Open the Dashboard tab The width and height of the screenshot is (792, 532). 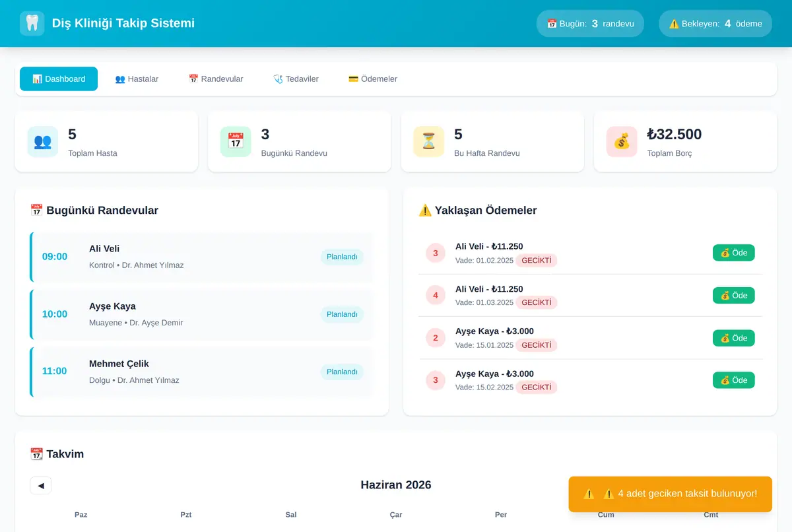point(59,79)
